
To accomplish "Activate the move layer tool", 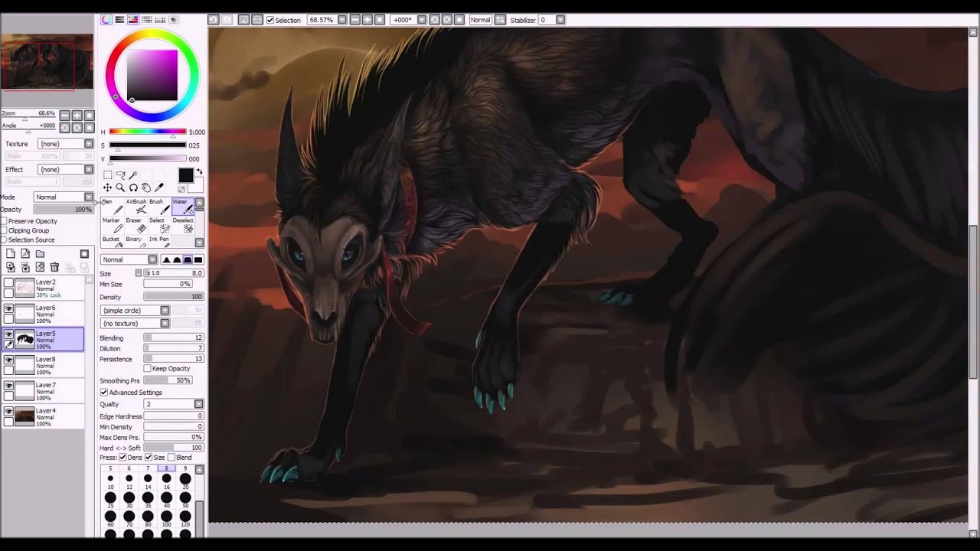I will pos(107,187).
